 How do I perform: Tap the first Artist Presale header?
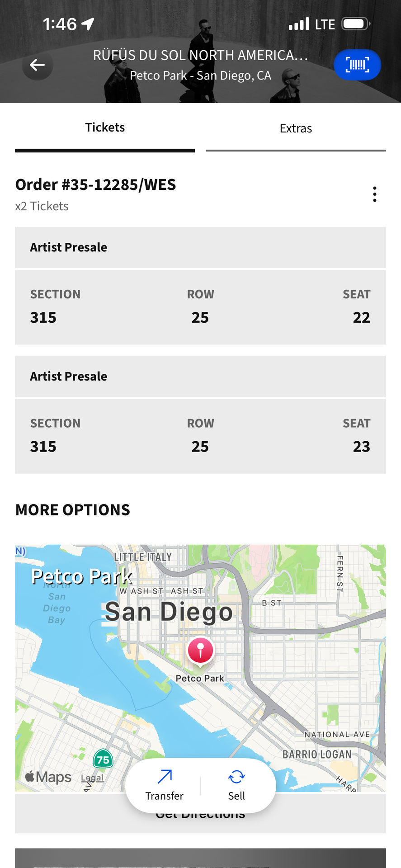coord(200,247)
